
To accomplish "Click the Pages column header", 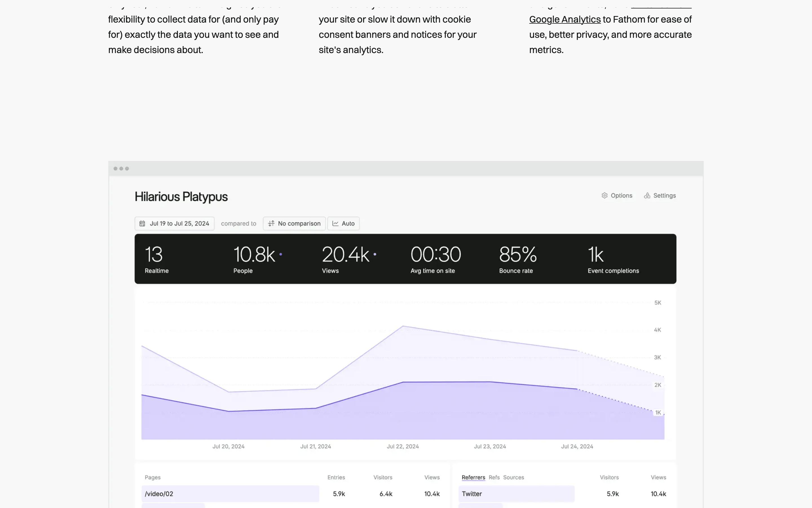I will pyautogui.click(x=153, y=478).
